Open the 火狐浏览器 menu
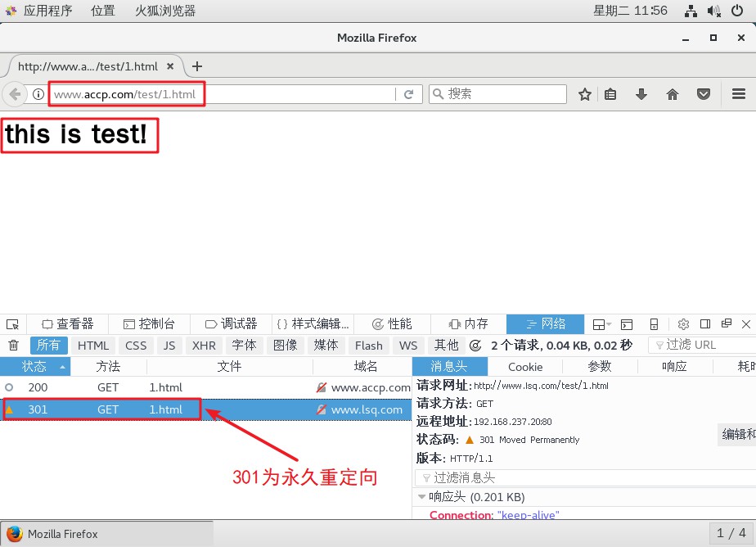Screen dimensions: 756x547 click(x=165, y=11)
